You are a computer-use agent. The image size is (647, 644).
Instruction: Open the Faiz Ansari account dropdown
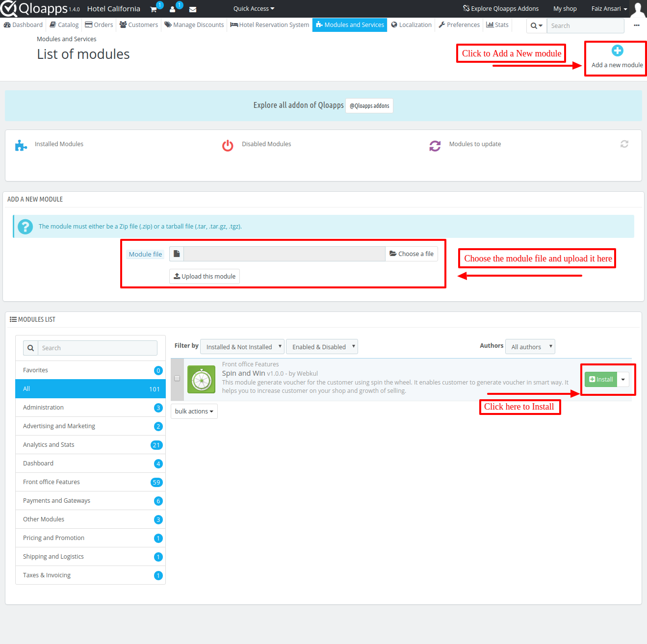[x=609, y=9]
